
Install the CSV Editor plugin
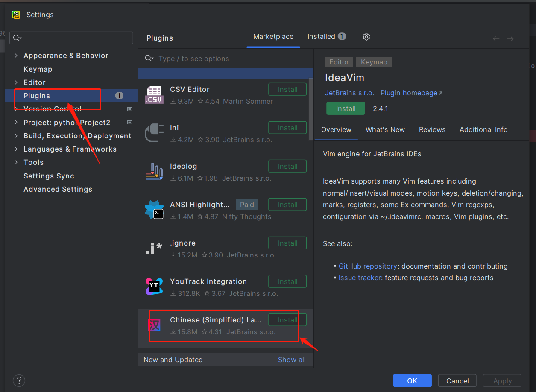pos(287,89)
